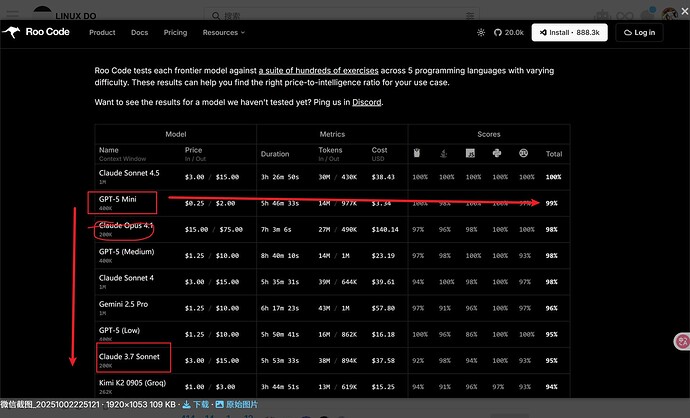The height and width of the screenshot is (418, 690).
Task: Click the Model group header
Action: pyautogui.click(x=176, y=134)
